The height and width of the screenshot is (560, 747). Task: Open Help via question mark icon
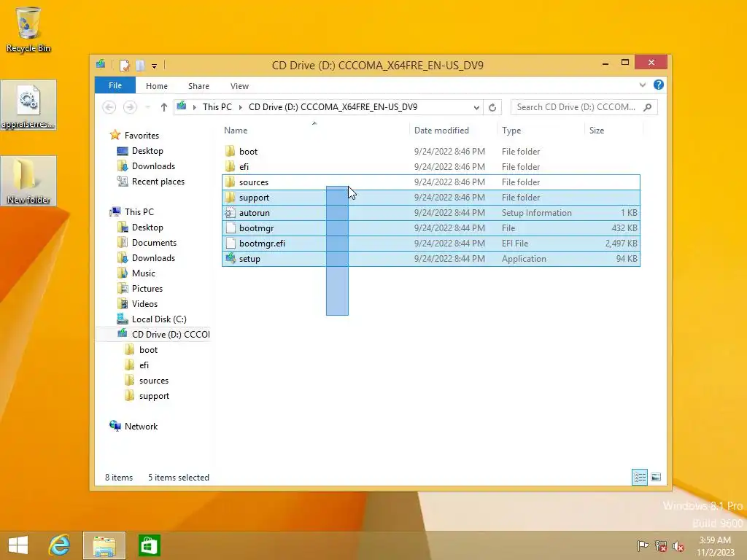click(659, 85)
